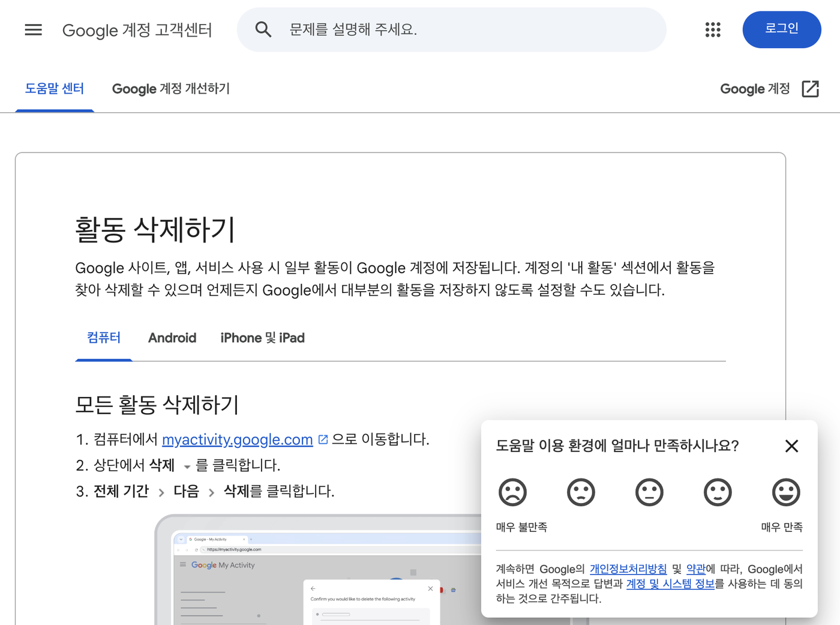Viewport: 840px width, 625px height.
Task: Open the myactivity.google.com link
Action: pyautogui.click(x=238, y=439)
